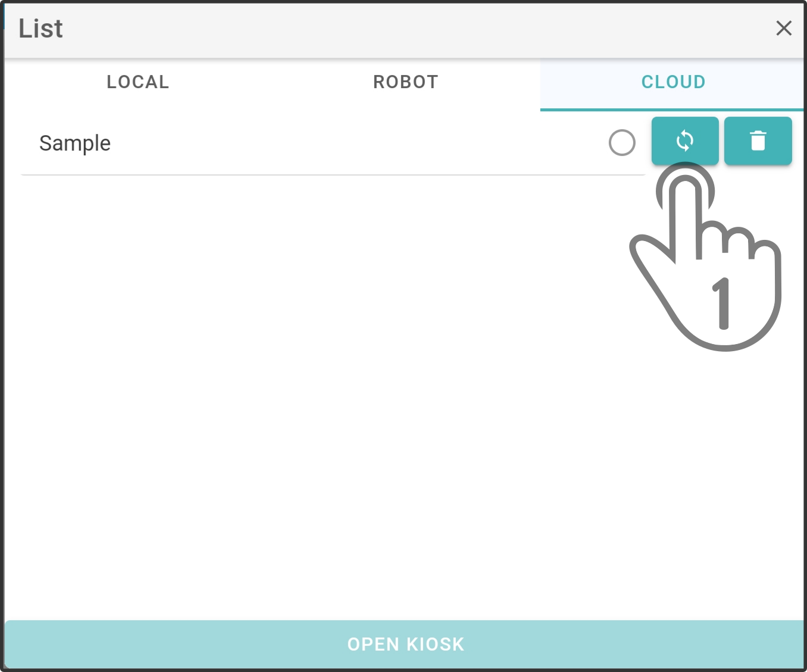
Task: Select the Sample radio button
Action: click(x=622, y=143)
